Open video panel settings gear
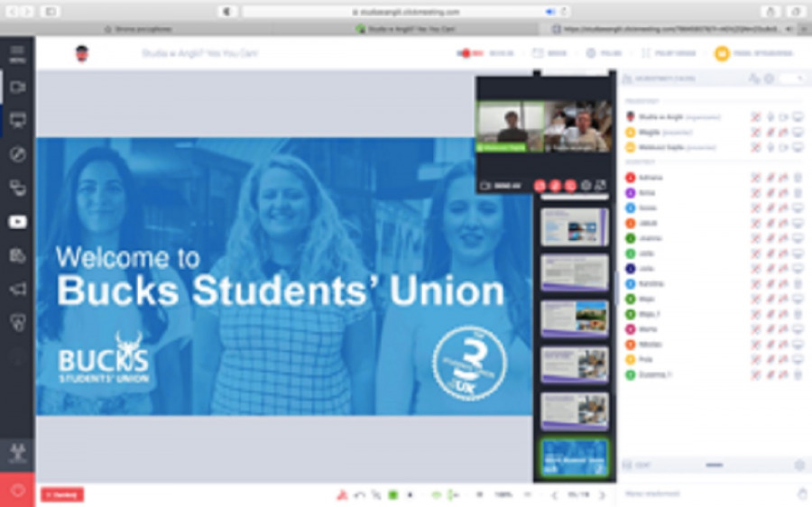Screen dimensions: 812x507 (586, 186)
